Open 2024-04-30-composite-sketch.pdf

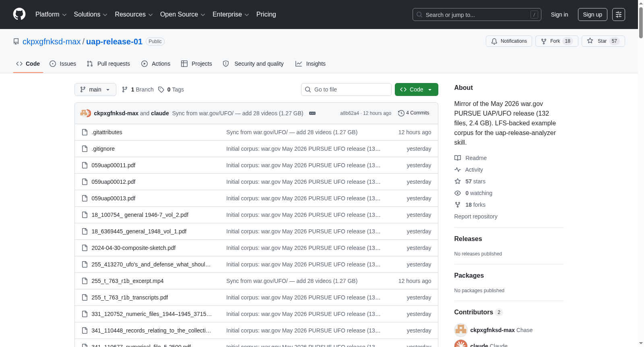[x=134, y=248]
